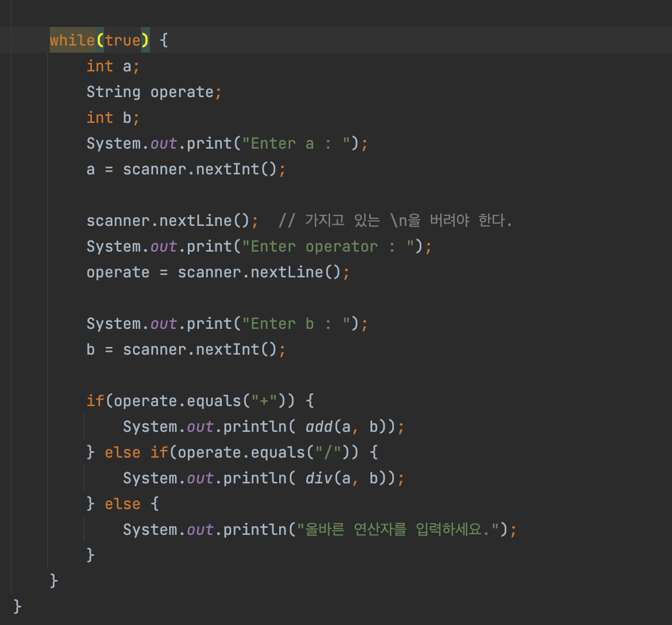Screen dimensions: 672x625
Task: Click the closing brace of the while loop
Action: pos(53,580)
